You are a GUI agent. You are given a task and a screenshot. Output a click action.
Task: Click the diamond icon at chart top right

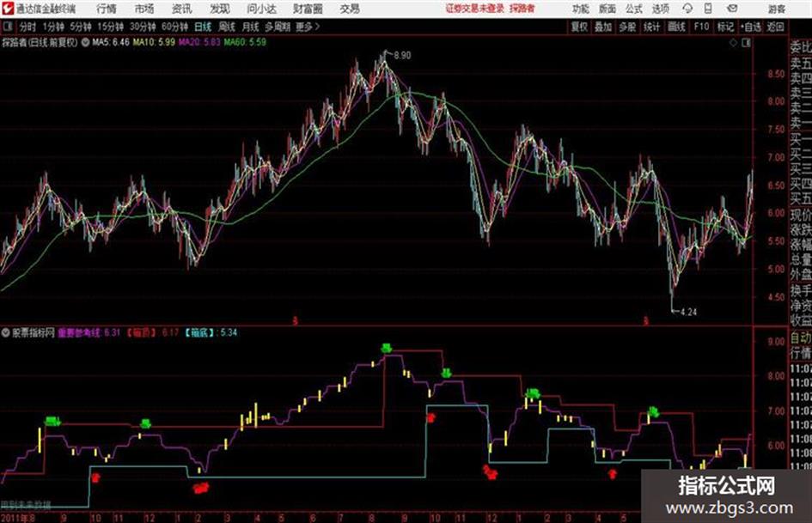(733, 43)
